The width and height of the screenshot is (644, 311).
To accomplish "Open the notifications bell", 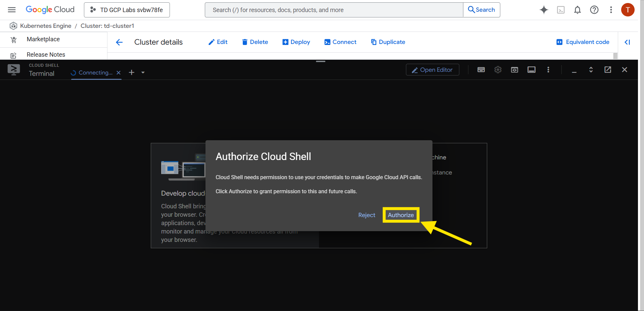I will [x=577, y=10].
